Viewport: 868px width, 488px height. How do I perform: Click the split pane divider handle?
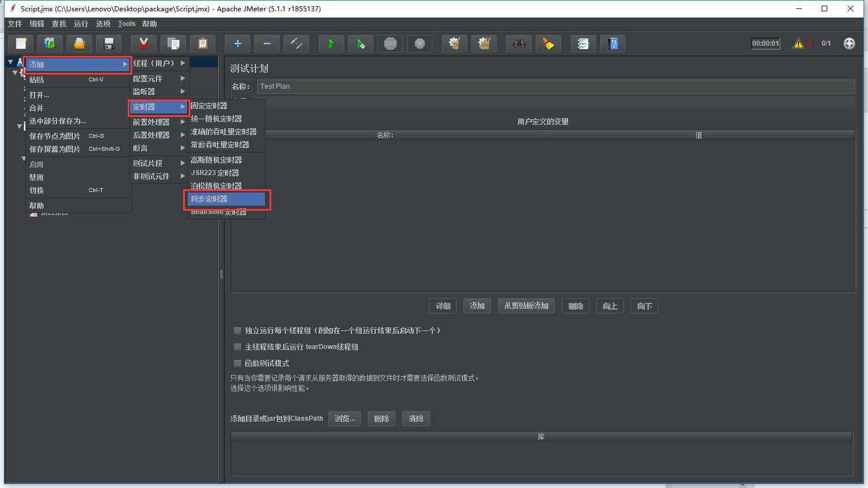point(222,274)
